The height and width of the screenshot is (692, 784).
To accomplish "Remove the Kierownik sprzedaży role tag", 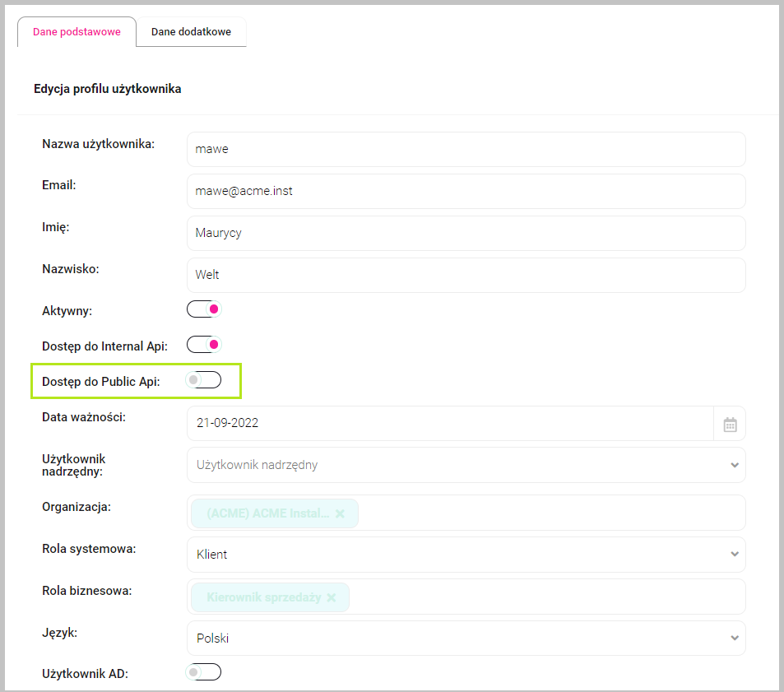I will click(x=332, y=598).
